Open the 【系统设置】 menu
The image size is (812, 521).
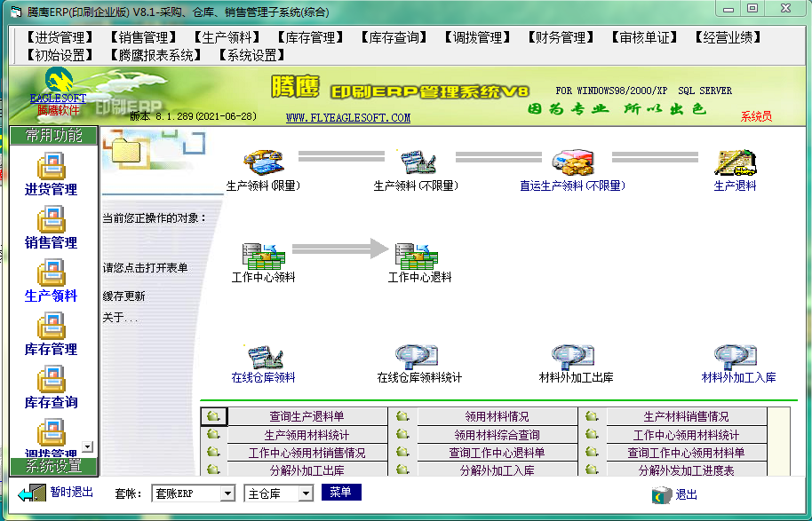coord(251,55)
